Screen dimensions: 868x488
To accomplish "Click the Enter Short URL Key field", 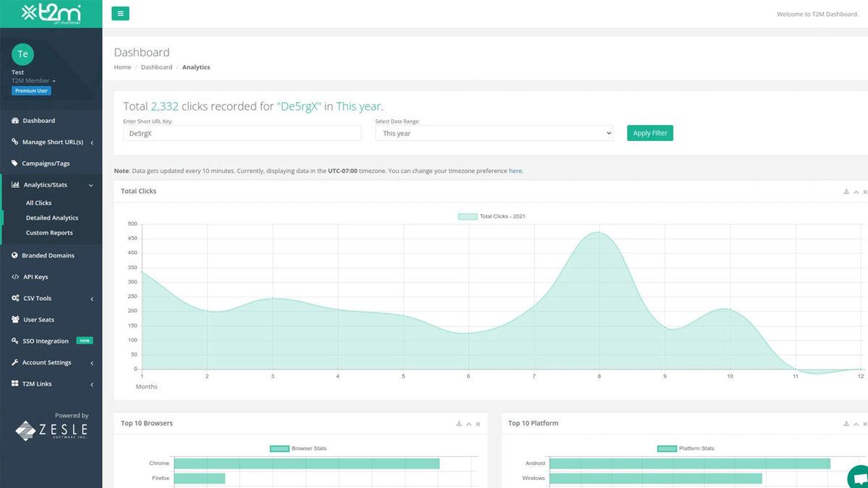I will [x=242, y=134].
